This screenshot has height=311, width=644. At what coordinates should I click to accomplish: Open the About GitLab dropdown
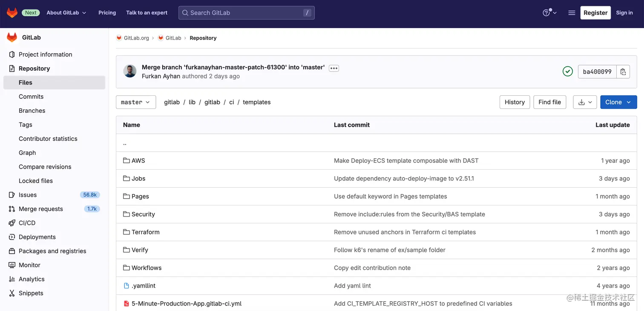66,13
